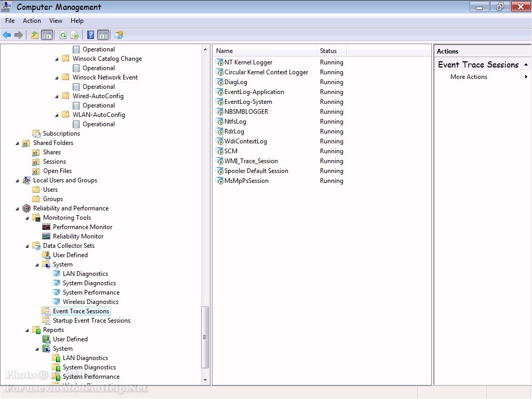Screen dimensions: 532x399
Task: Click the blue Help question mark icon
Action: pos(90,35)
